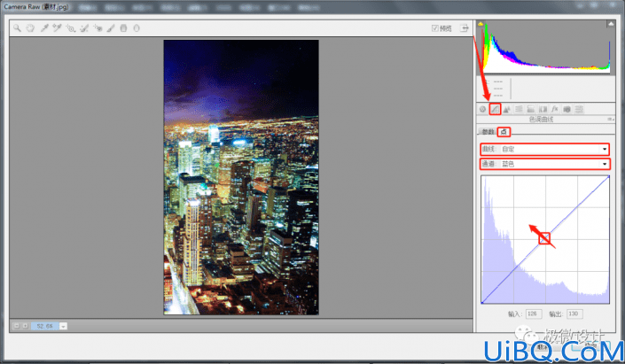Select the Hand tool
The width and height of the screenshot is (625, 364).
pos(30,27)
